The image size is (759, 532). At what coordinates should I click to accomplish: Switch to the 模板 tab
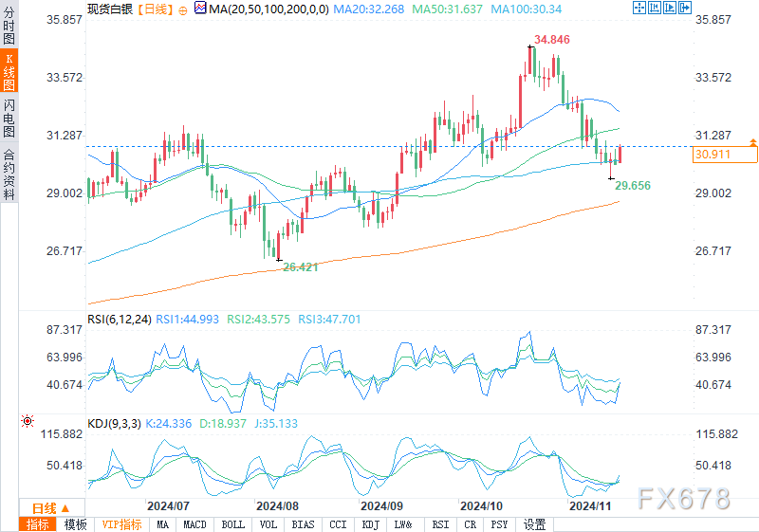click(76, 524)
